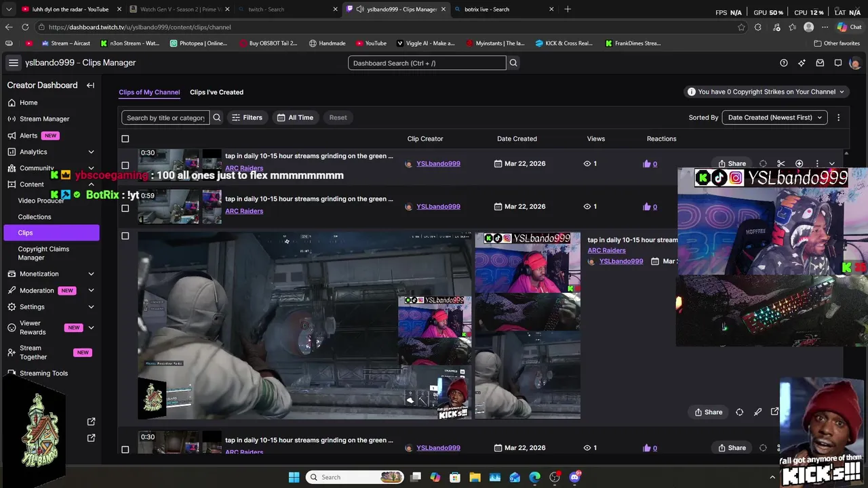Open the Sorted By date created dropdown
Viewport: 868px width, 488px height.
[x=774, y=117]
